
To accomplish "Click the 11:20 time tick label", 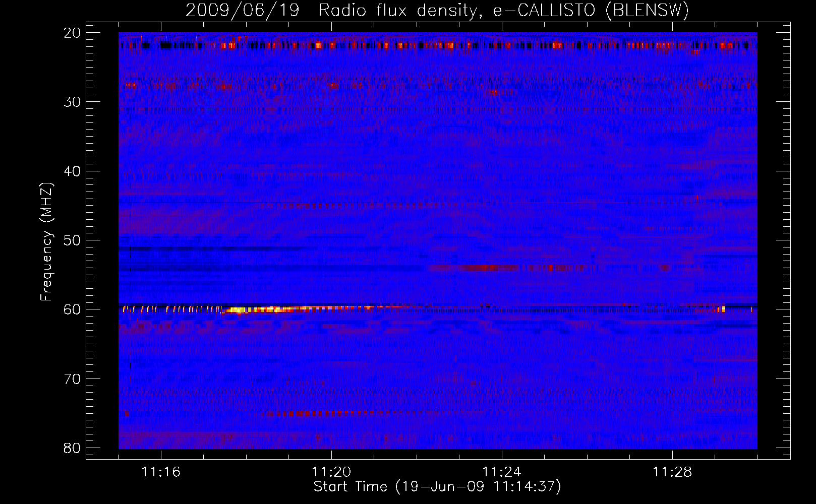I will (331, 472).
